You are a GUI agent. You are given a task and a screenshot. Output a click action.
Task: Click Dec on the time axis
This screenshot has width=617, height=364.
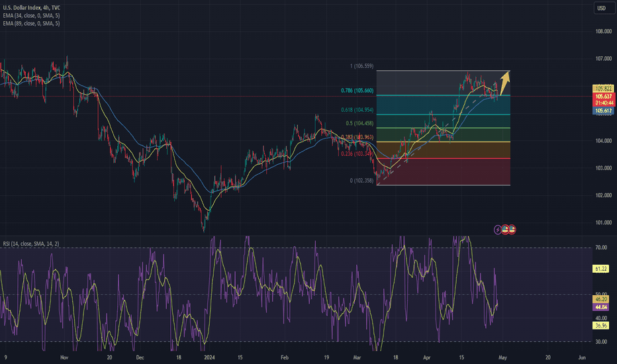click(140, 357)
